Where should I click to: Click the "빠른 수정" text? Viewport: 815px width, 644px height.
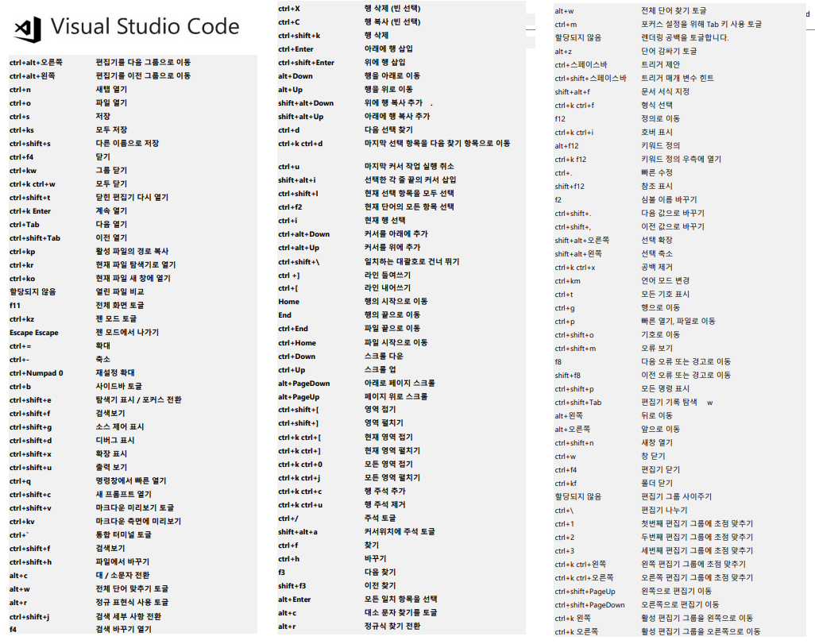click(x=656, y=172)
